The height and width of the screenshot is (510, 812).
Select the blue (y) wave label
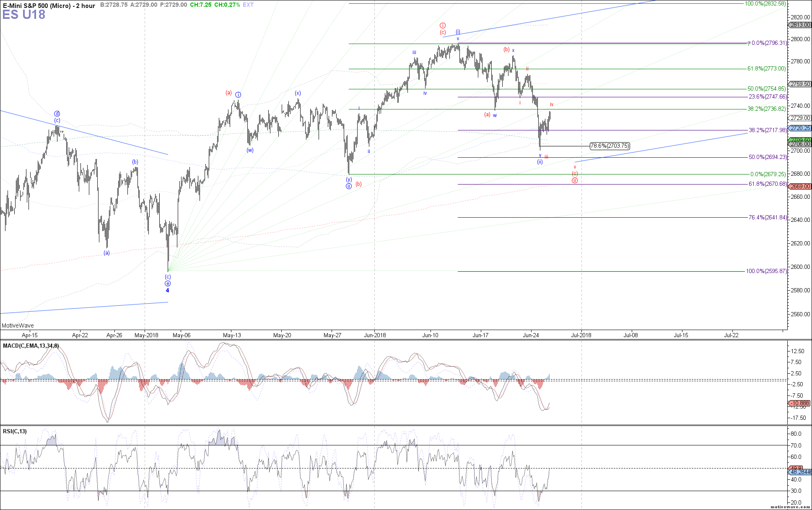tap(349, 180)
